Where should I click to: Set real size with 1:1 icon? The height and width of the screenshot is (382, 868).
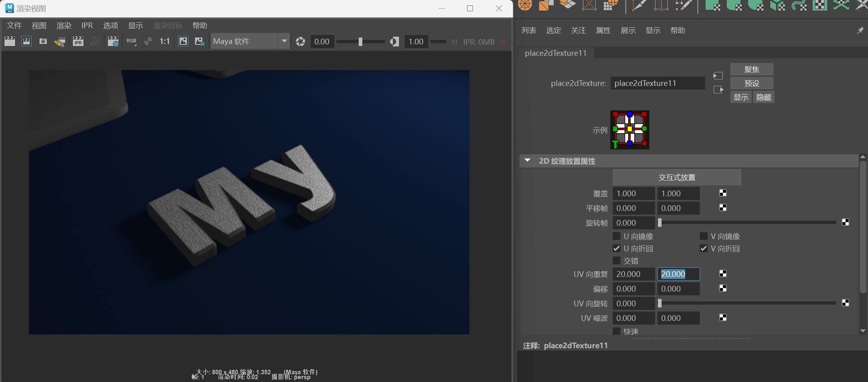(164, 41)
